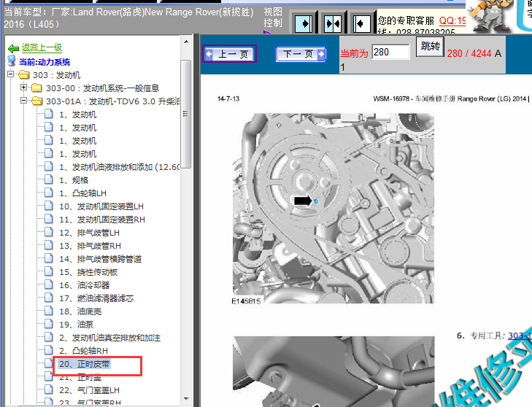Collapse the 303 发动机 tree node
Screen dimensions: 532x407
11,74
